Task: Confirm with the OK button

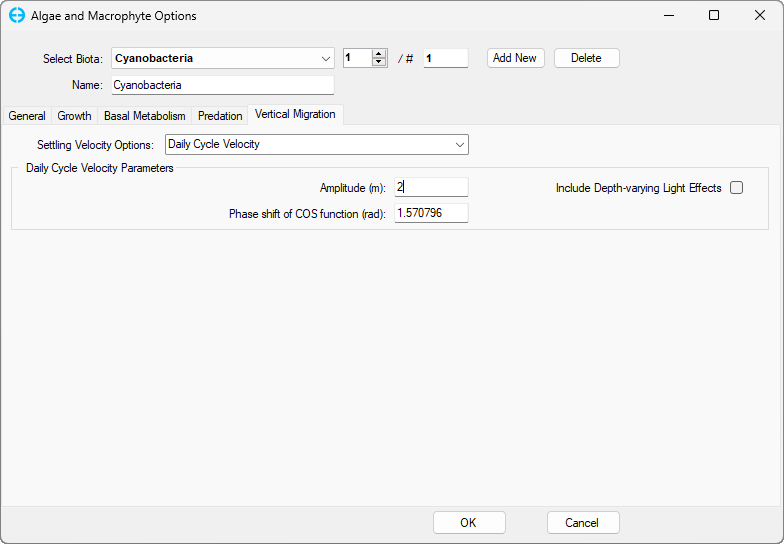Action: (468, 523)
